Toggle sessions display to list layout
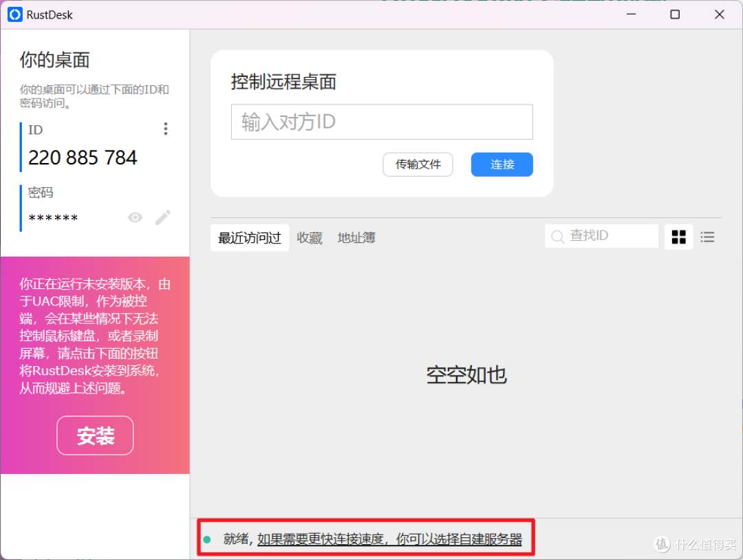 pos(707,237)
